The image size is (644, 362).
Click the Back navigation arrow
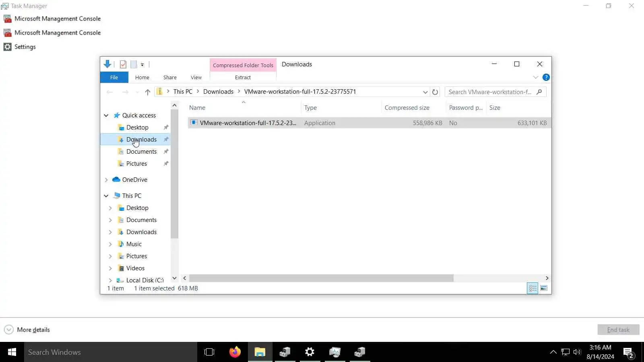[x=109, y=92]
